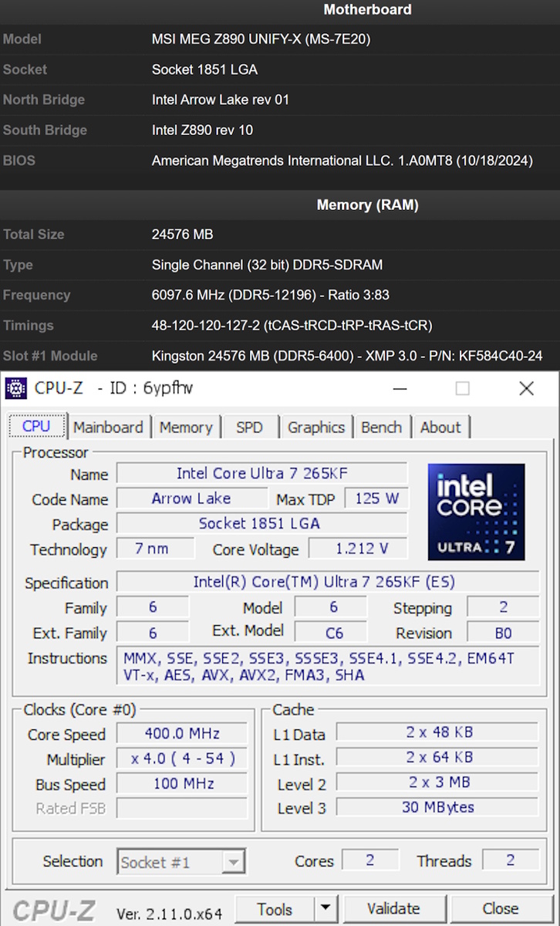Click the processor Name field
The height and width of the screenshot is (926, 560).
coord(261,473)
